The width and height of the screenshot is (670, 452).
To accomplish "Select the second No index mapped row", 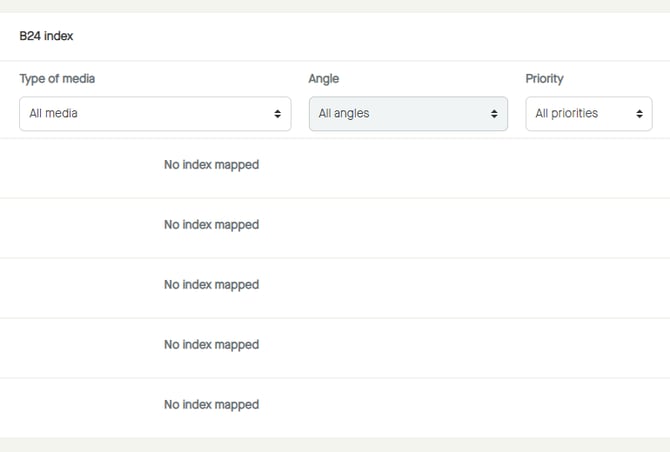I will [x=211, y=225].
